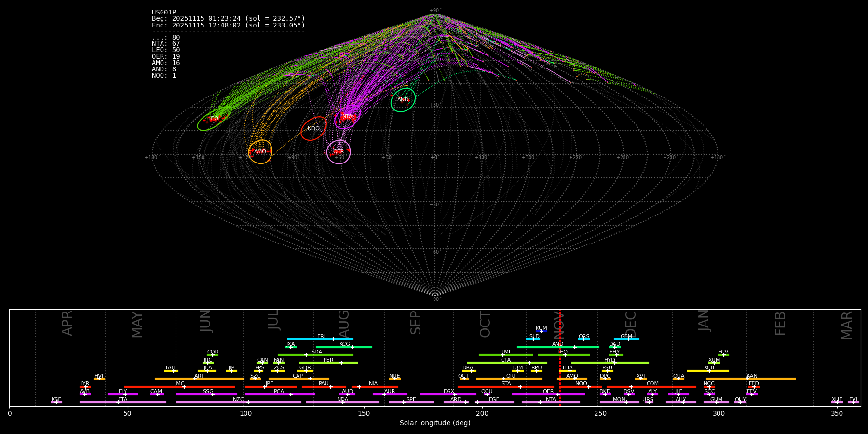Click the LMI shower label in the timeline
868x434 pixels.
[x=505, y=352]
